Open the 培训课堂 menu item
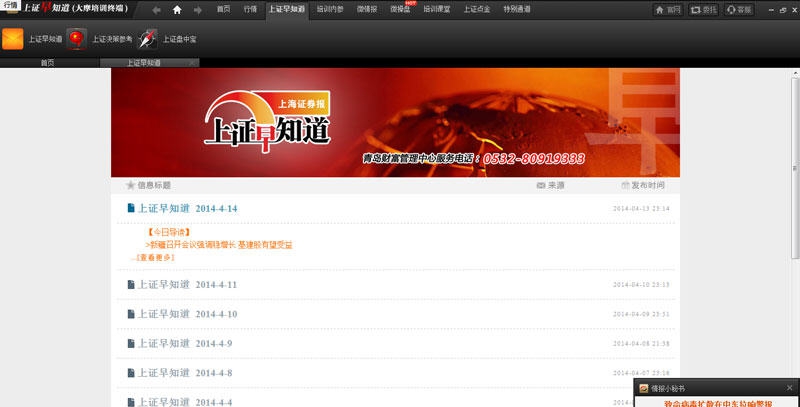Screen dimensions: 800x407 [437, 9]
